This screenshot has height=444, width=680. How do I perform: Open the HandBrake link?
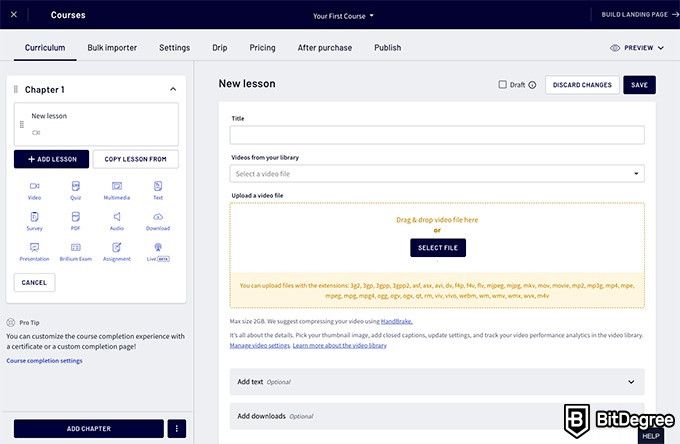point(396,321)
